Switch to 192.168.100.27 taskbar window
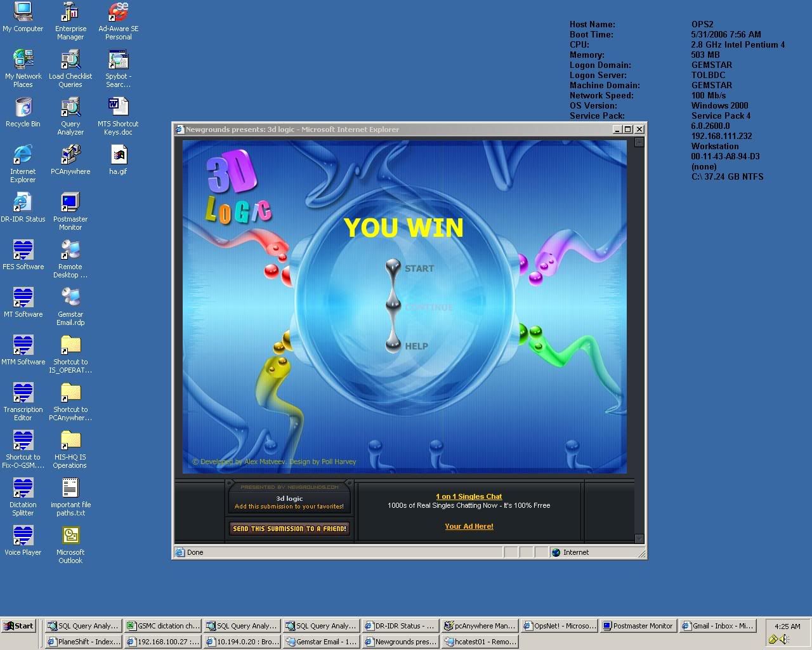 tap(163, 642)
